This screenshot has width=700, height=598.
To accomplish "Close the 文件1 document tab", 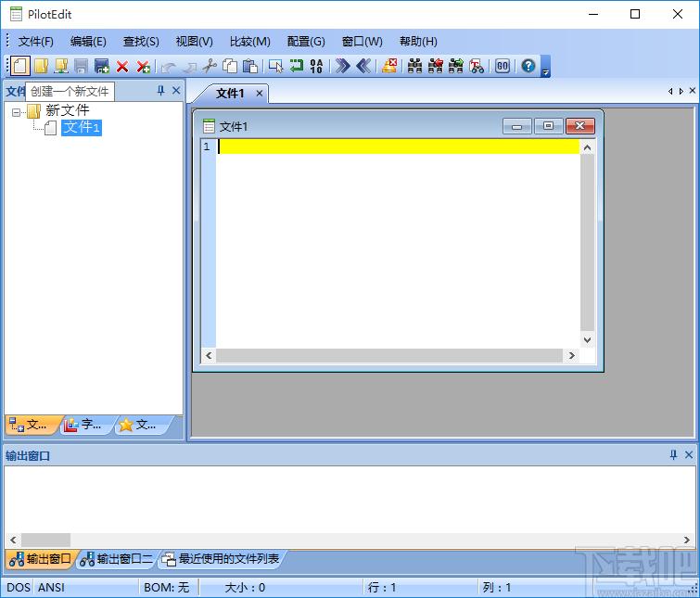I will 260,94.
